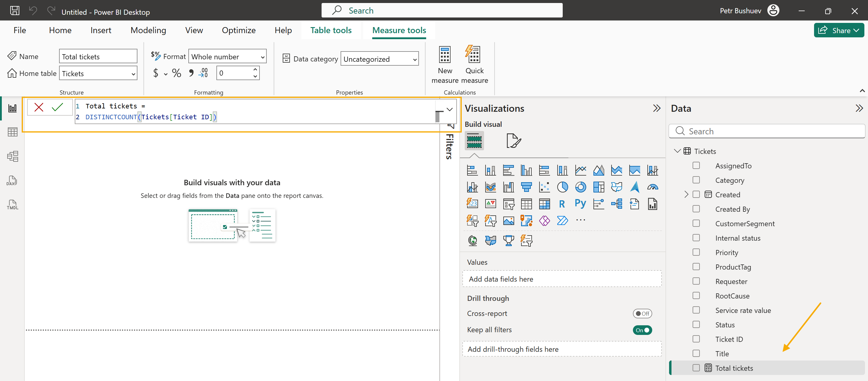Screen dimensions: 868x381
Task: Open the Data category dropdown
Action: [x=379, y=59]
